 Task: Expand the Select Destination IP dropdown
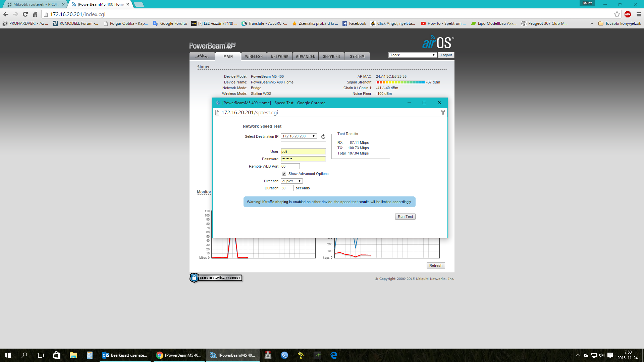coord(299,136)
